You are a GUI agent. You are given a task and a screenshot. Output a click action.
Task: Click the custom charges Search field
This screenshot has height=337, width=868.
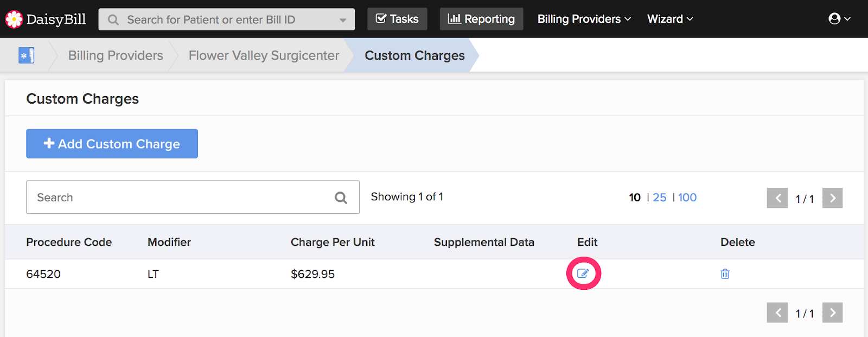[179, 198]
